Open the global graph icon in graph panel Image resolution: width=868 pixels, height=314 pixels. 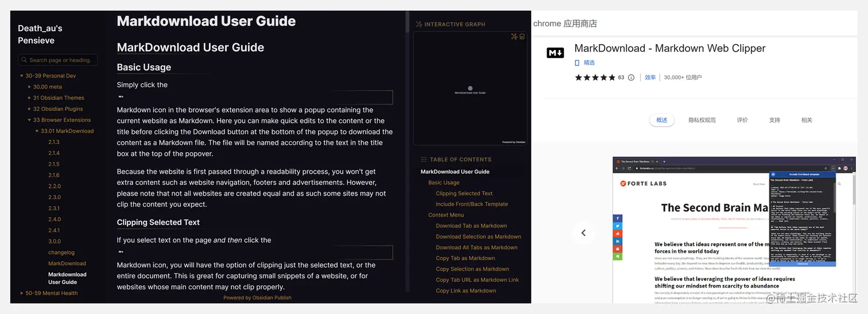click(x=514, y=36)
